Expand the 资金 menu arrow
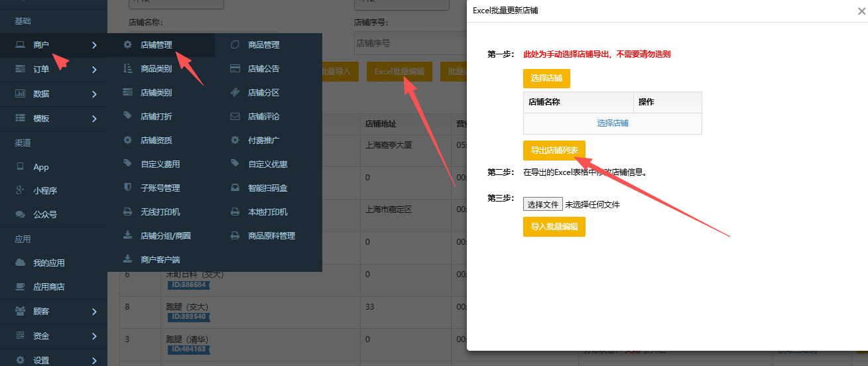 pos(94,336)
